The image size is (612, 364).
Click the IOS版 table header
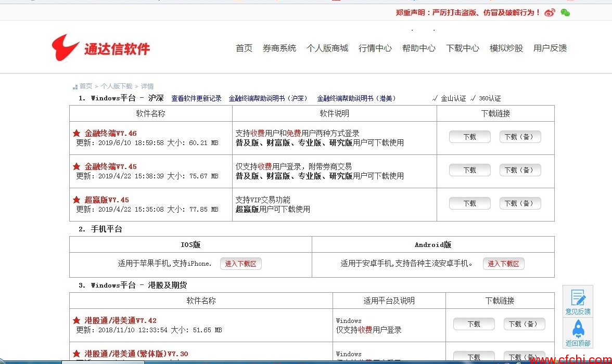190,244
